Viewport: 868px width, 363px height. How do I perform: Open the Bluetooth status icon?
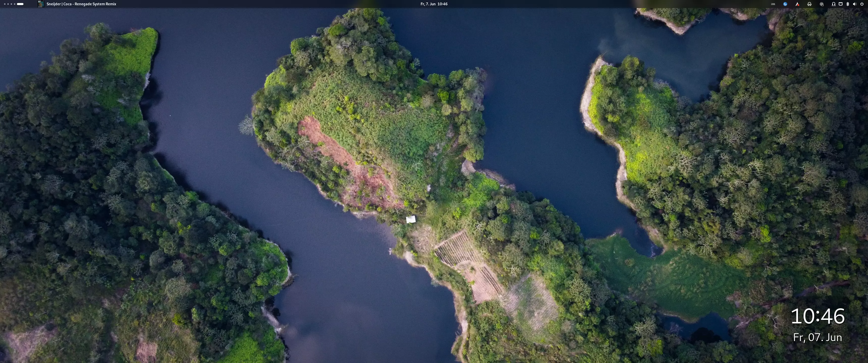click(848, 4)
